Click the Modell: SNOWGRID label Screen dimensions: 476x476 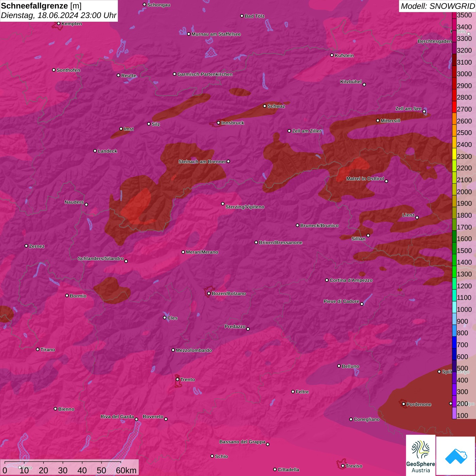point(438,6)
